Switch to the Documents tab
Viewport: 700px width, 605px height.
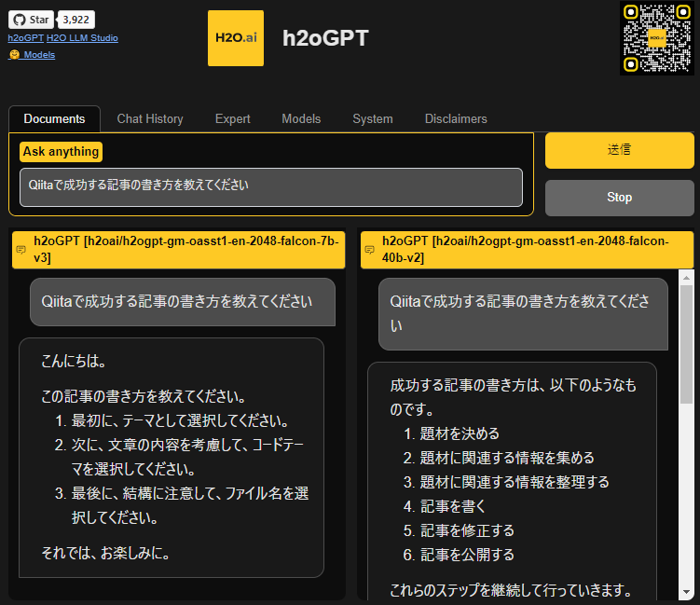[x=54, y=118]
